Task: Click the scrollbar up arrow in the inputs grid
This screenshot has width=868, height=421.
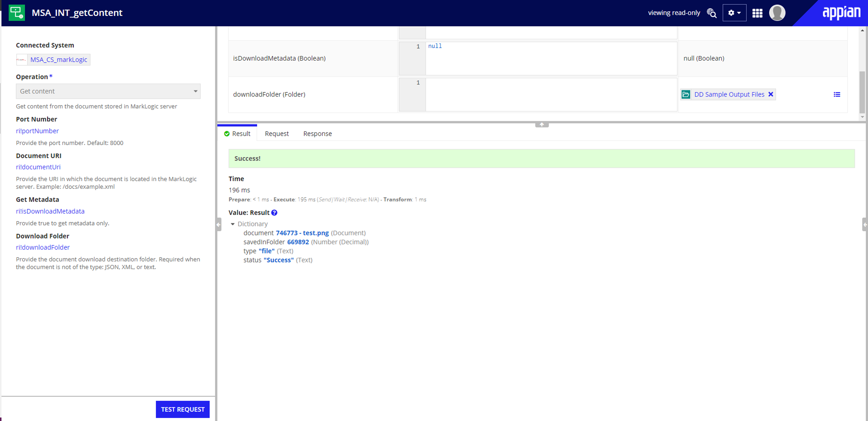Action: pyautogui.click(x=862, y=30)
